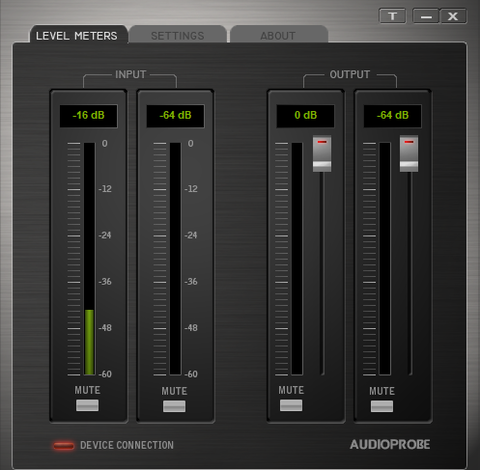
Task: Click the green level bar of first input meter
Action: [x=89, y=342]
